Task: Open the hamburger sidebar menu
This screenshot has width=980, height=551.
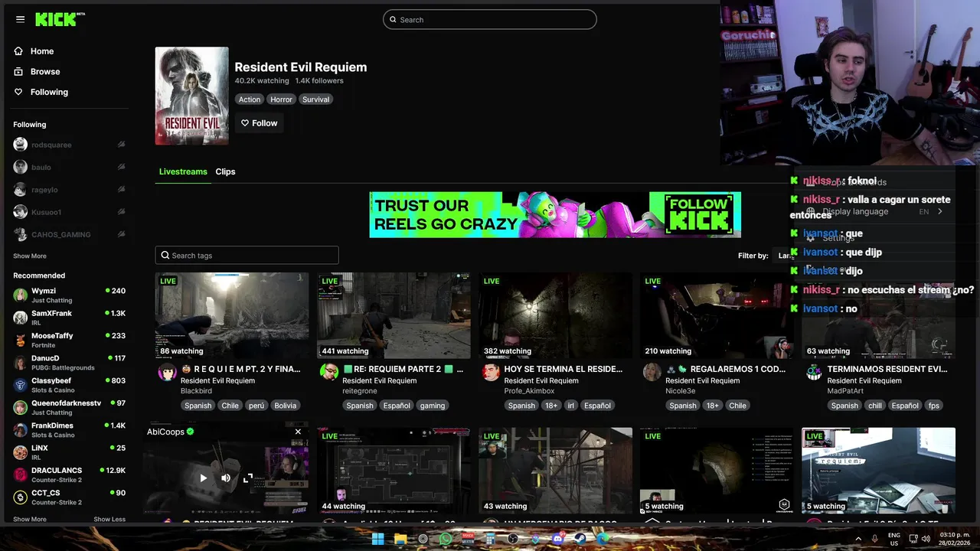Action: pyautogui.click(x=20, y=19)
